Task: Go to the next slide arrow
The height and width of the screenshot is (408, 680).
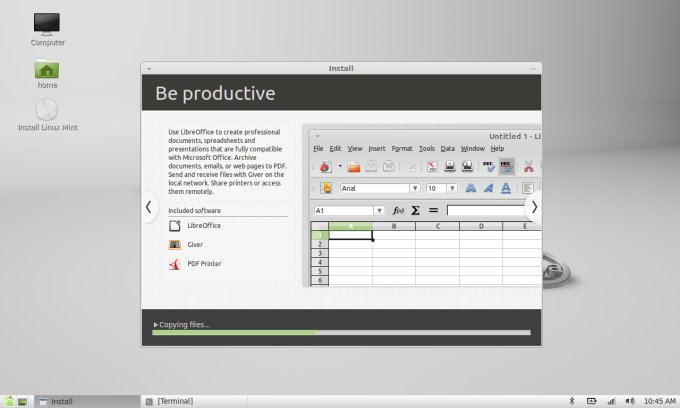Action: click(534, 207)
